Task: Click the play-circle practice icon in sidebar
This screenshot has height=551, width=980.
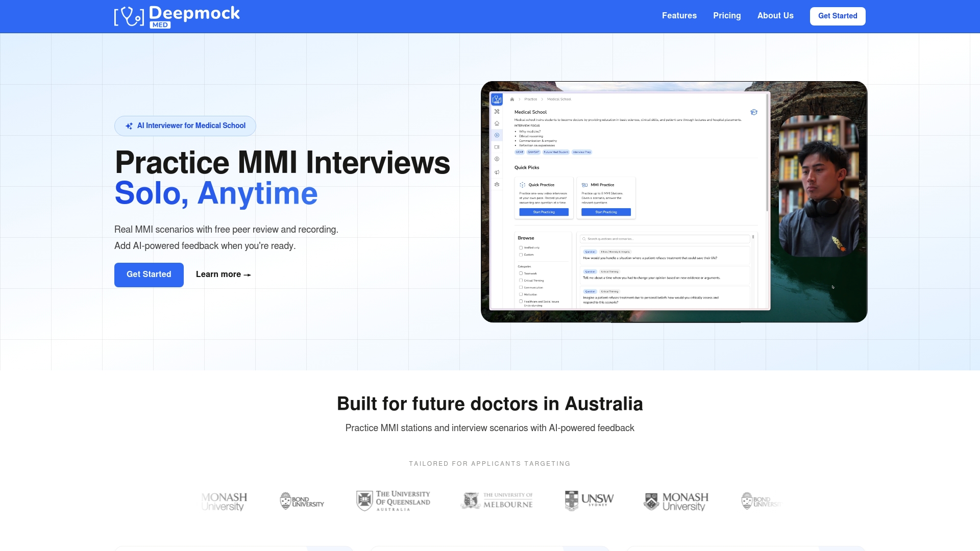Action: [497, 135]
